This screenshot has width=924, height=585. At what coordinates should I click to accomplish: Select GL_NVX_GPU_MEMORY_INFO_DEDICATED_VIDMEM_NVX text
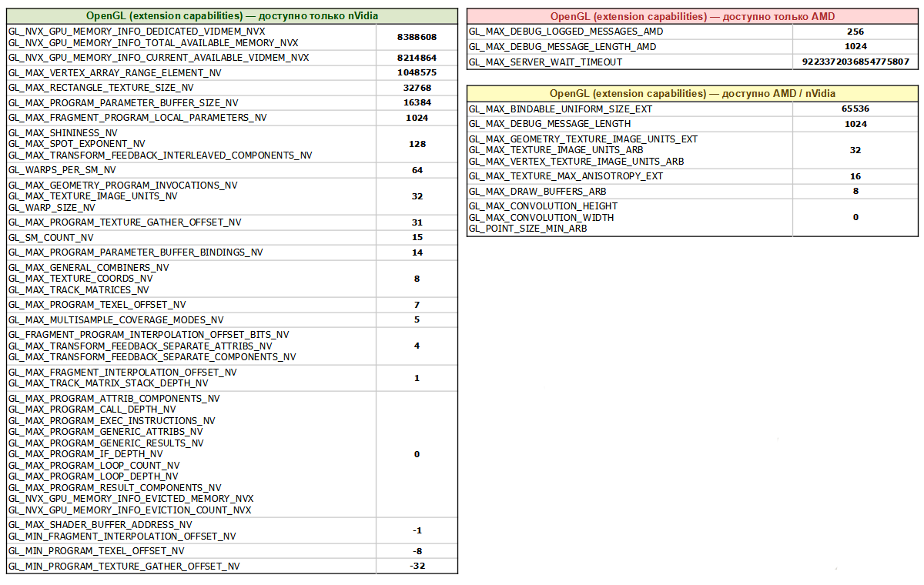coord(136,32)
